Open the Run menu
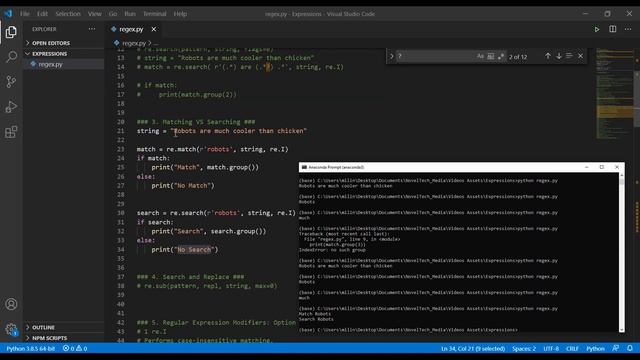The height and width of the screenshot is (360, 640). (130, 13)
